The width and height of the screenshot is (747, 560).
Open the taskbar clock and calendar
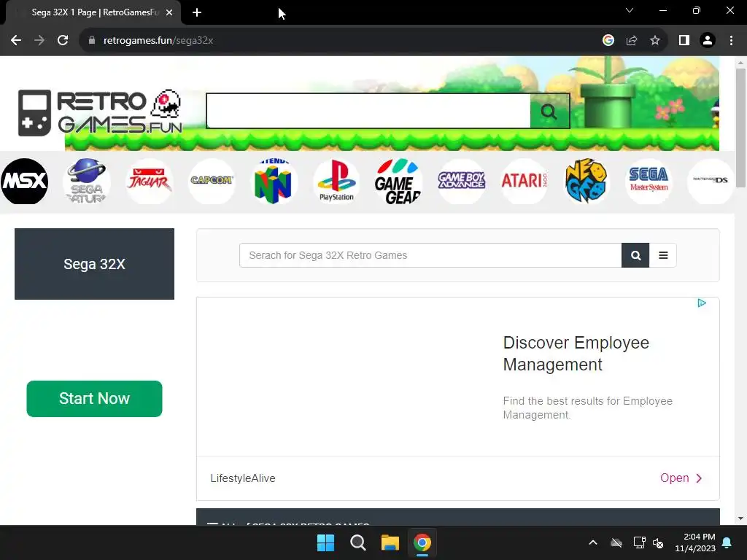pos(695,542)
